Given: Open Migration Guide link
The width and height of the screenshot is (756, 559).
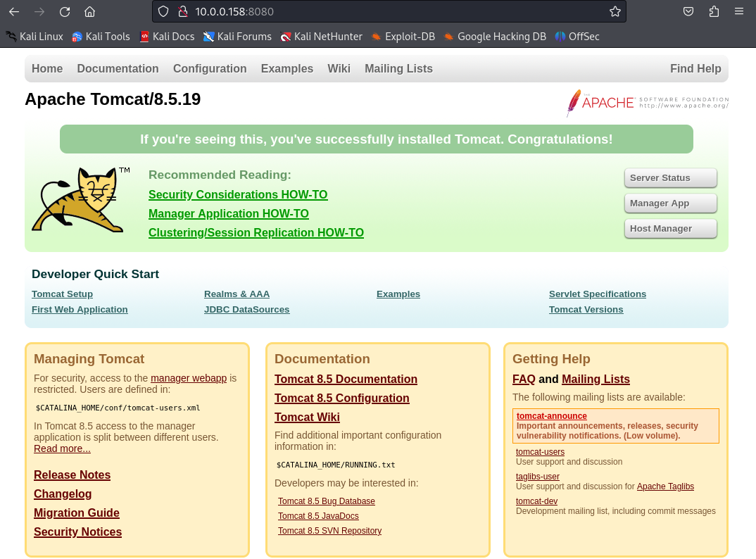Looking at the screenshot, I should 77,513.
